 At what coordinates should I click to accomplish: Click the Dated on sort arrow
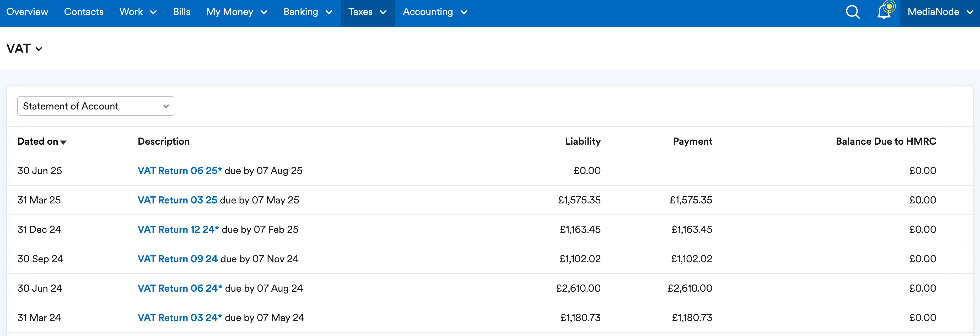point(63,142)
